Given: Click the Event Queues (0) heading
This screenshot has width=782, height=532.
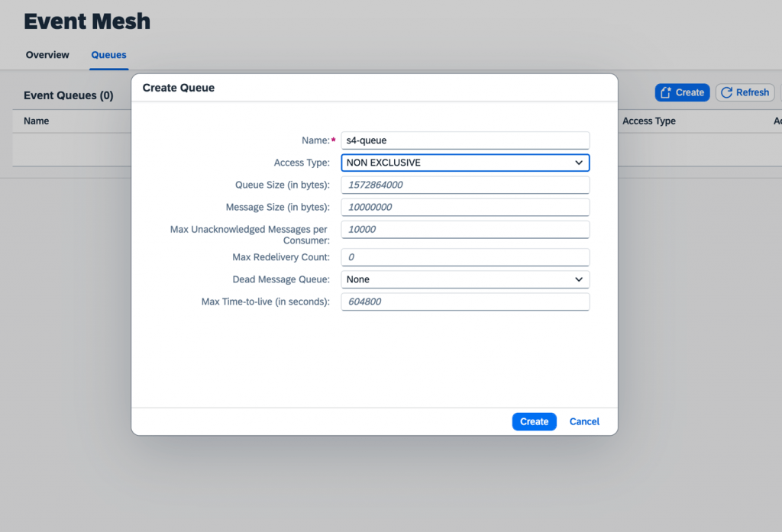Looking at the screenshot, I should click(68, 95).
